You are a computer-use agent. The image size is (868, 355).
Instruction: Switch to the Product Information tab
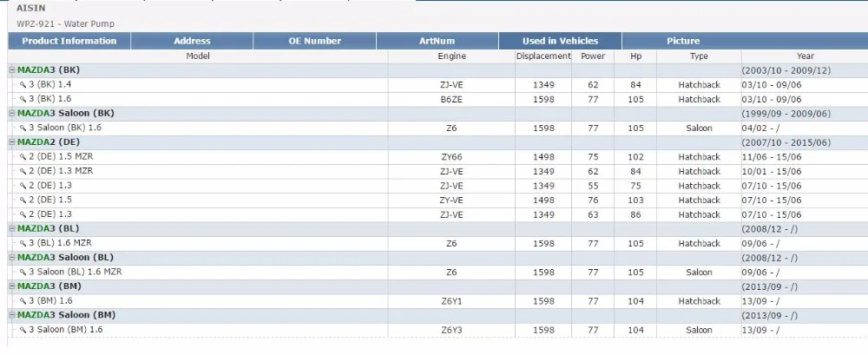(69, 41)
